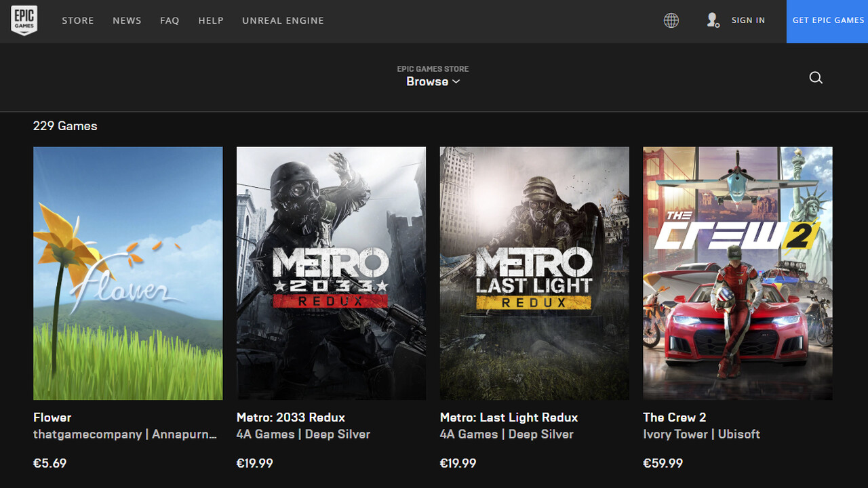
Task: Click the €5.69 price
Action: (x=50, y=464)
